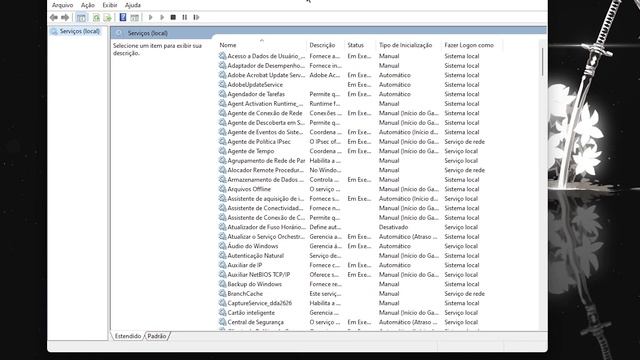Toggle the show/hide console tree icon
The width and height of the screenshot is (640, 360).
(81, 18)
